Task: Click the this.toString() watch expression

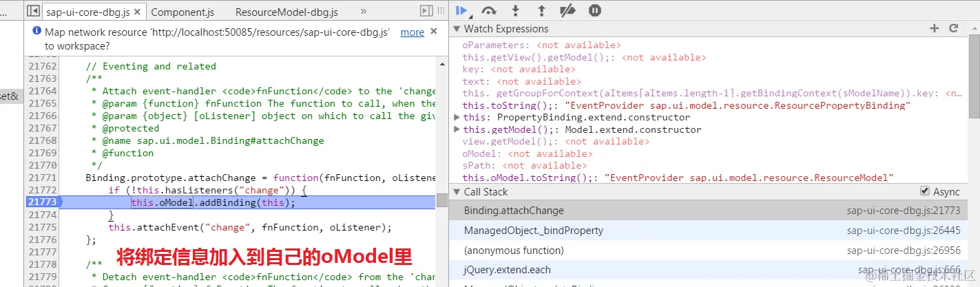Action: coord(687,105)
